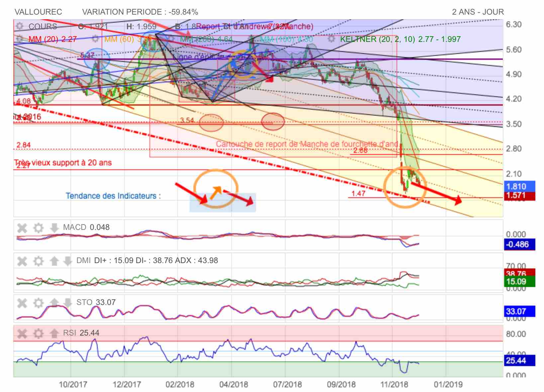Click the blue 1.810 price tag
This screenshot has width=544, height=392.
tap(519, 186)
